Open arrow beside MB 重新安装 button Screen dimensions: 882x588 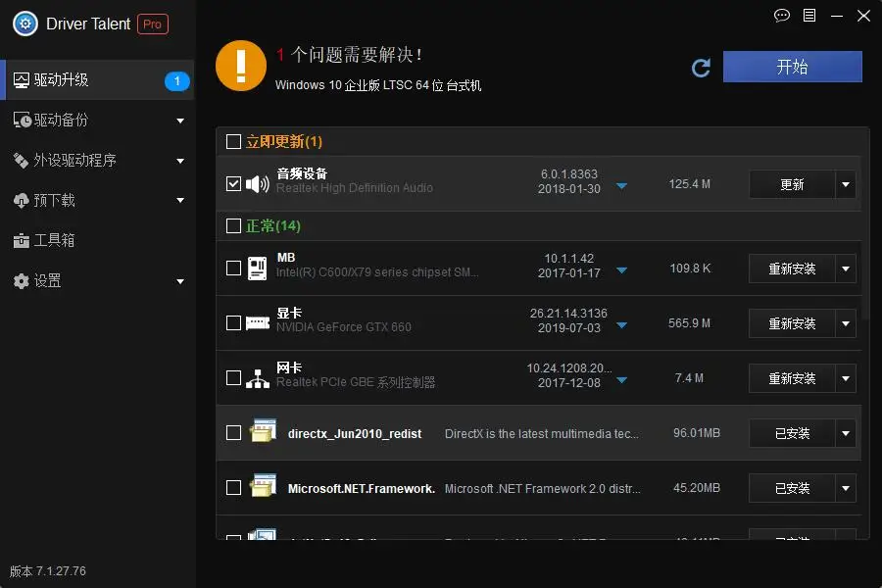846,269
